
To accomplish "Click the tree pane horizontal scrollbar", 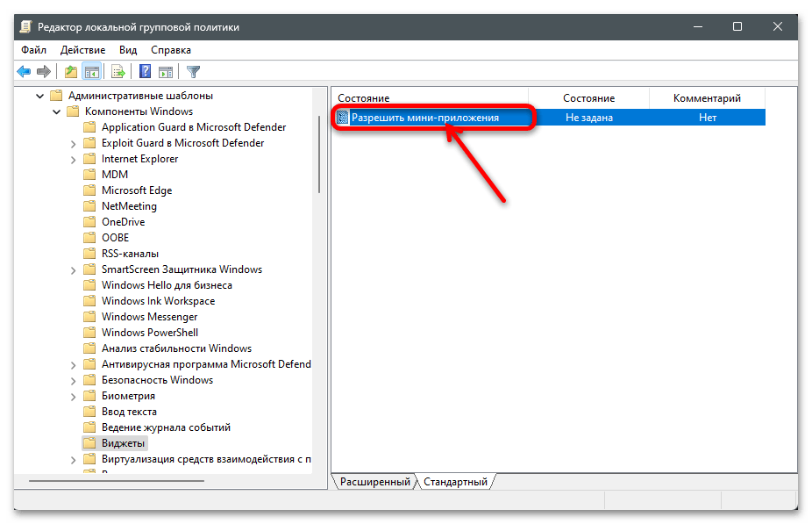I will tap(117, 480).
